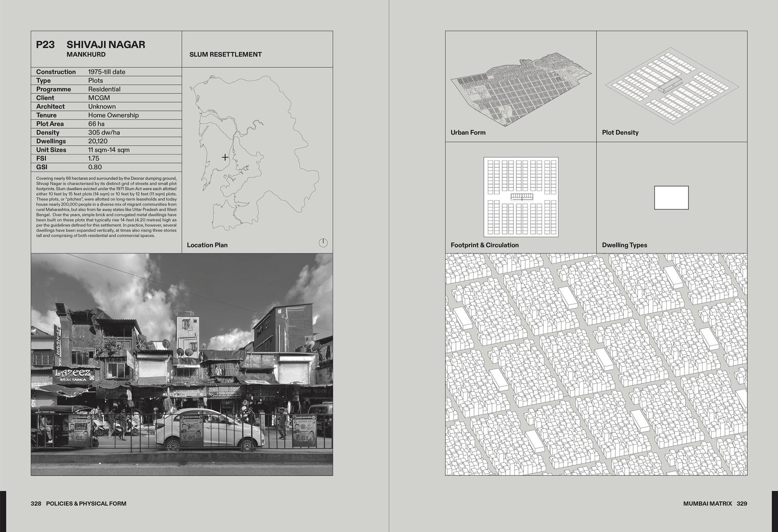Select the white rectangle dwelling type symbol
The width and height of the screenshot is (778, 532).
pos(671,198)
